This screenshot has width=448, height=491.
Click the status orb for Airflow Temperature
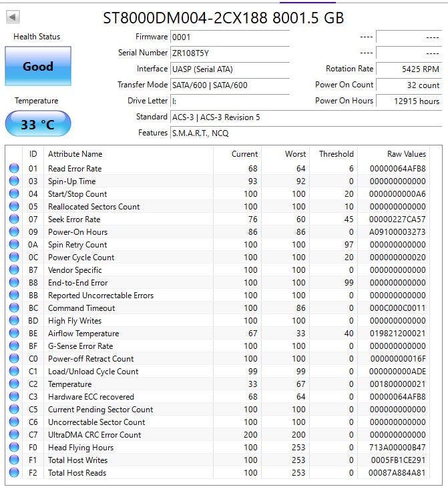14,333
